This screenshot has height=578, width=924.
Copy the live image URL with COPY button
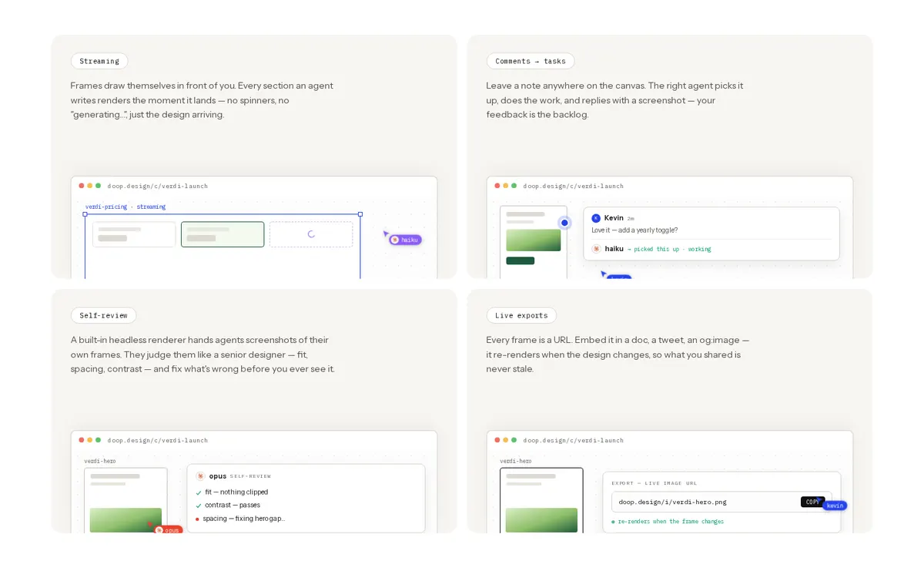pyautogui.click(x=812, y=502)
